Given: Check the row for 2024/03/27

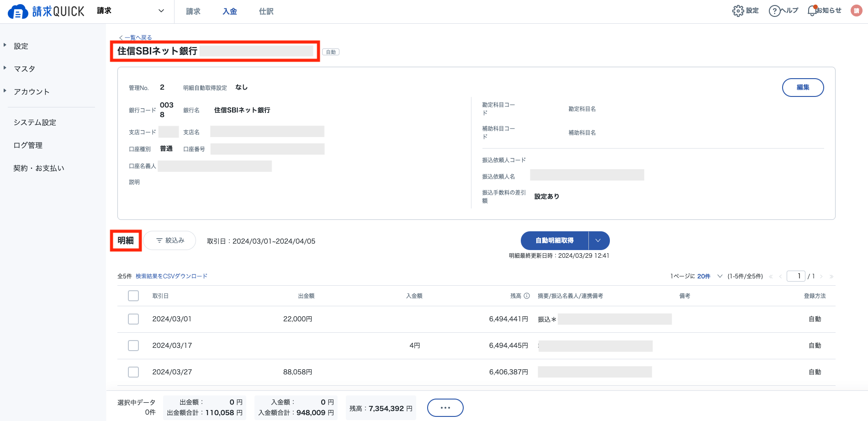Looking at the screenshot, I should [x=133, y=372].
